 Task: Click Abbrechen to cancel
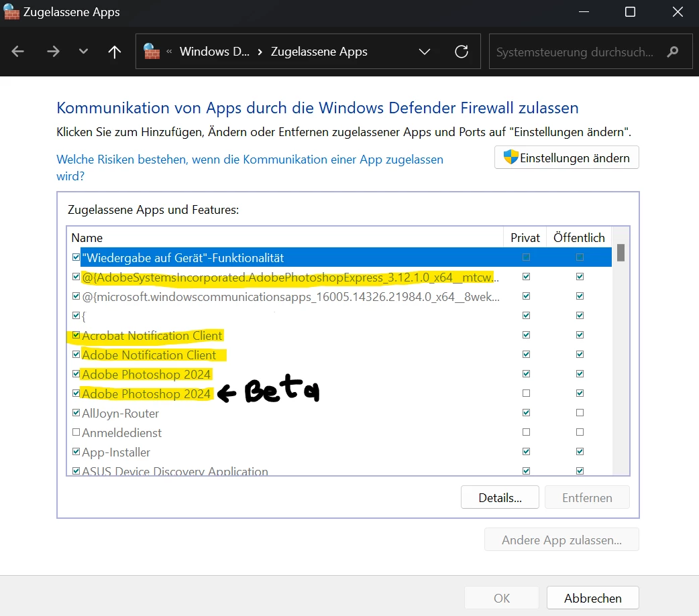(x=593, y=598)
